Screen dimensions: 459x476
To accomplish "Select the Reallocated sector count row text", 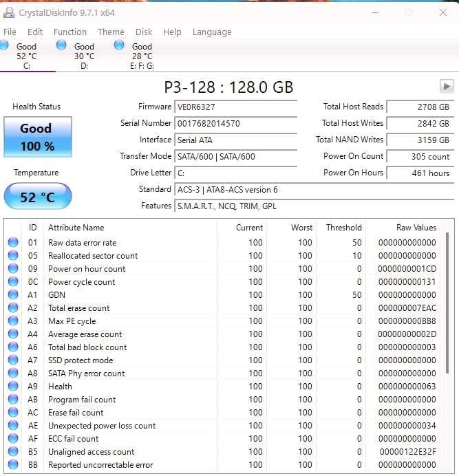I will point(93,256).
